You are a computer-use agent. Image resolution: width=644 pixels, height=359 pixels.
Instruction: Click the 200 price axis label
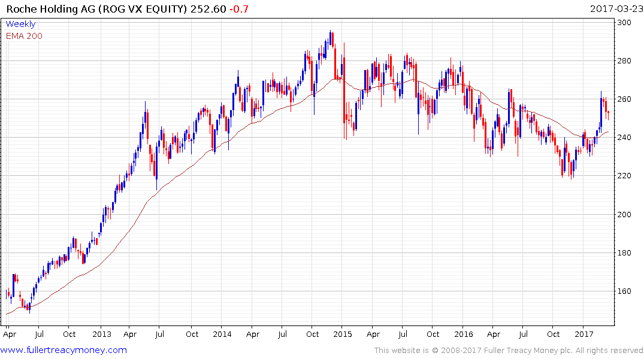pos(624,215)
